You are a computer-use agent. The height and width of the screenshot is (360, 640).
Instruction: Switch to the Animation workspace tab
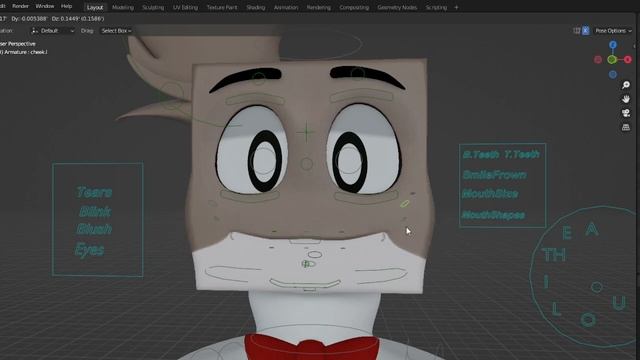pos(286,7)
